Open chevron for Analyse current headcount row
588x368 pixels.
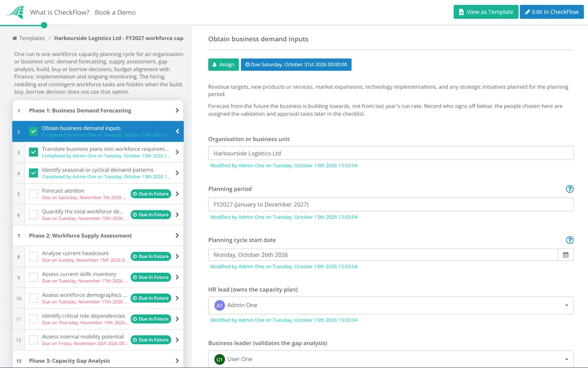177,257
